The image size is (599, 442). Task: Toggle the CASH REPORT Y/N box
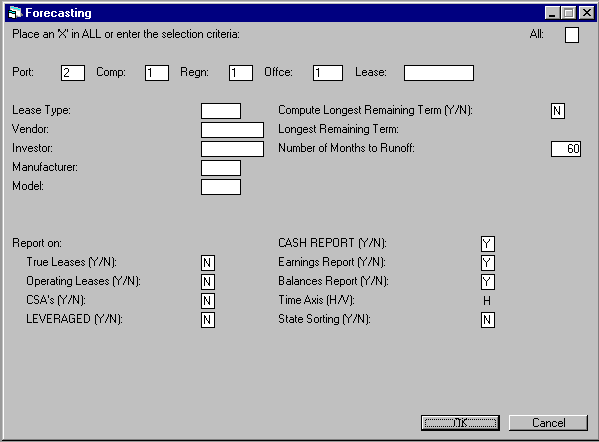click(488, 244)
